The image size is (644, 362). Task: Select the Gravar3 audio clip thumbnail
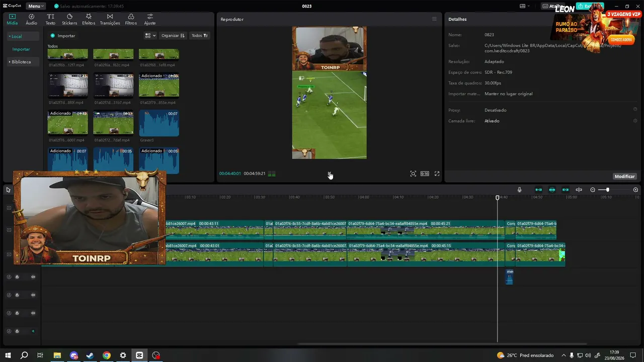tap(159, 123)
